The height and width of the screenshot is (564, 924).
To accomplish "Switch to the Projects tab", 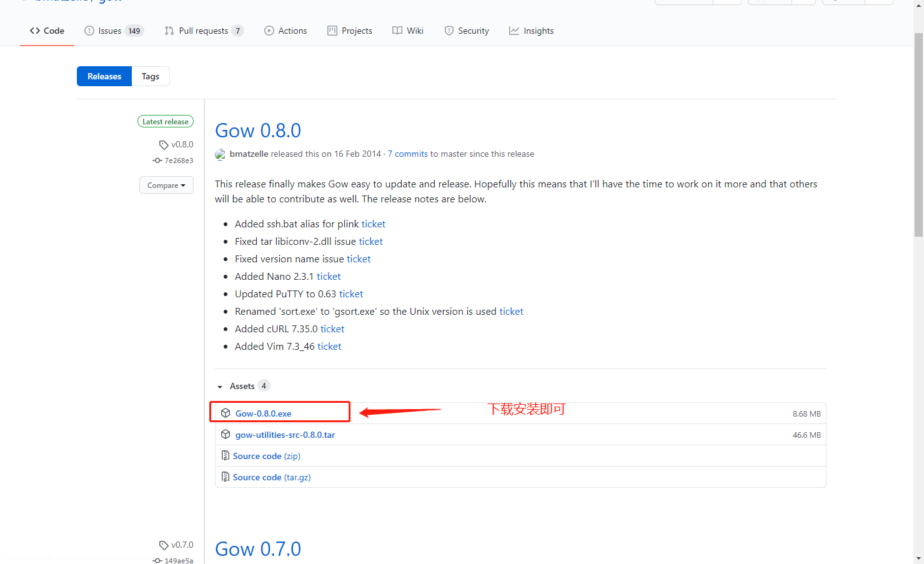I will [x=350, y=31].
